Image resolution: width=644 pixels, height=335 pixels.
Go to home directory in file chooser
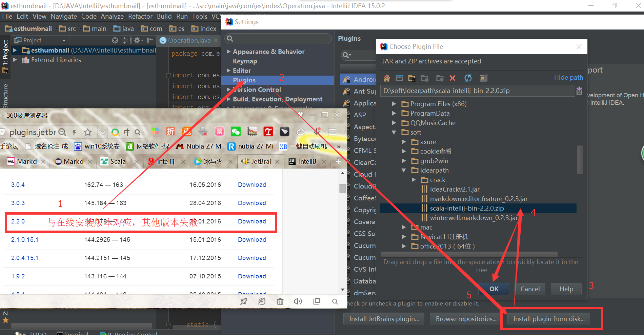pos(387,78)
